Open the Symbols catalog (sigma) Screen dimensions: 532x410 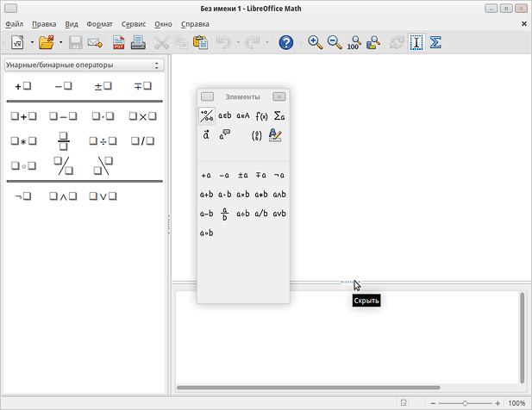coord(435,43)
